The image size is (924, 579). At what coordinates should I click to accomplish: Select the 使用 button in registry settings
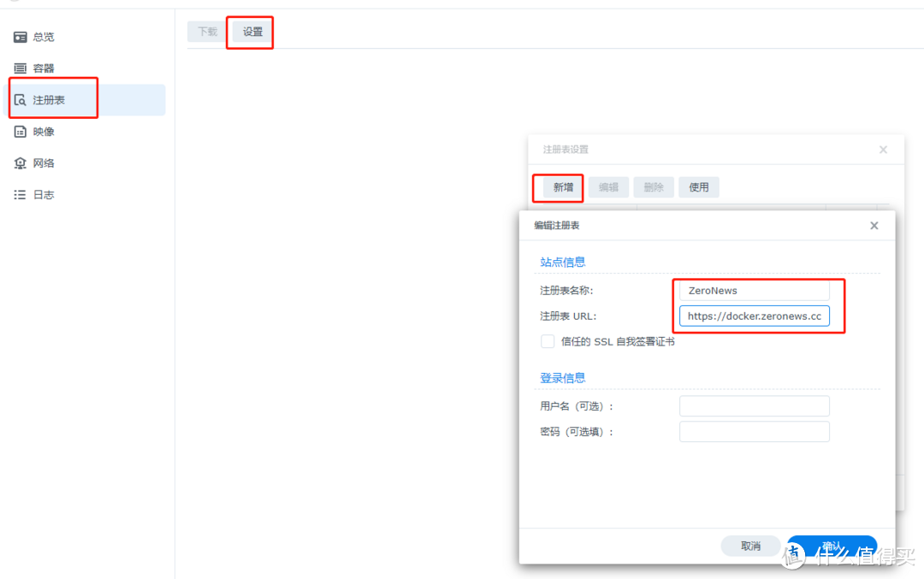click(x=698, y=186)
